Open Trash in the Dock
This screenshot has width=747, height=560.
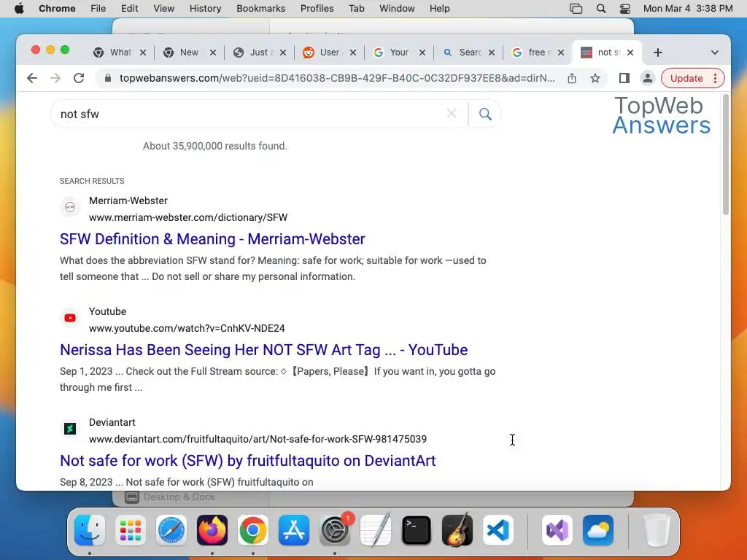[657, 530]
